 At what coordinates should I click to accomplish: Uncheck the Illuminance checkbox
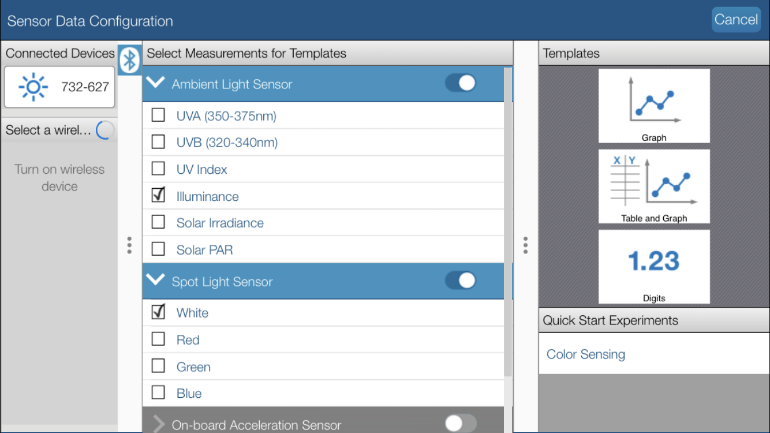click(158, 195)
